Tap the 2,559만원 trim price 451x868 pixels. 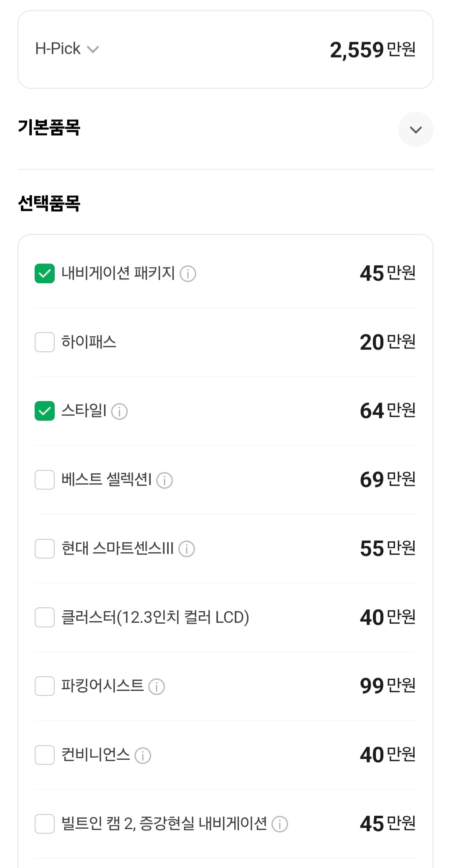click(372, 50)
